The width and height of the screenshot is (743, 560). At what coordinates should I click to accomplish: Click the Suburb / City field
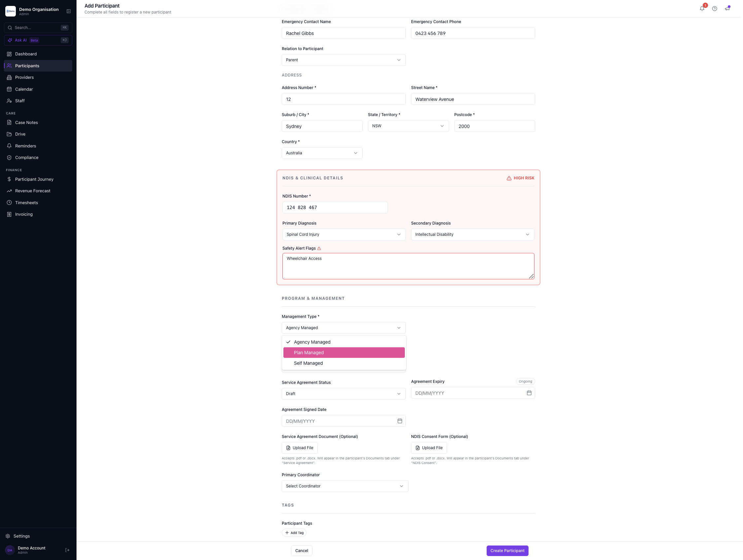coord(322,126)
